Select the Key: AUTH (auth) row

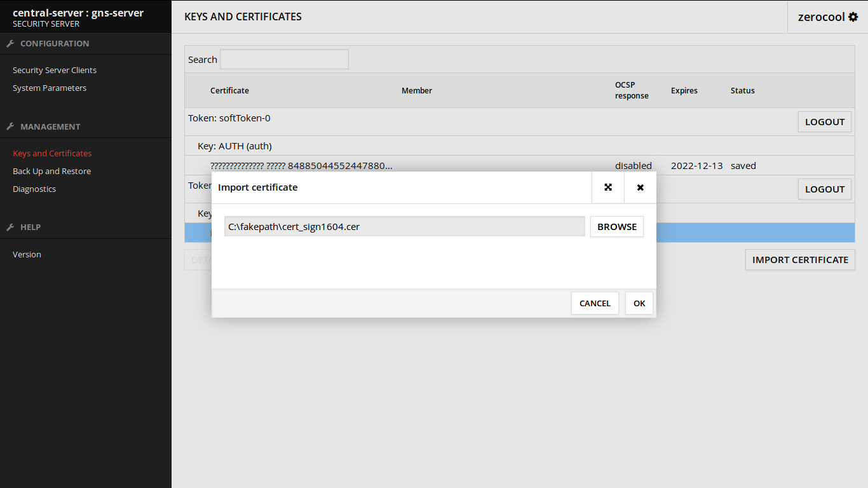[235, 146]
